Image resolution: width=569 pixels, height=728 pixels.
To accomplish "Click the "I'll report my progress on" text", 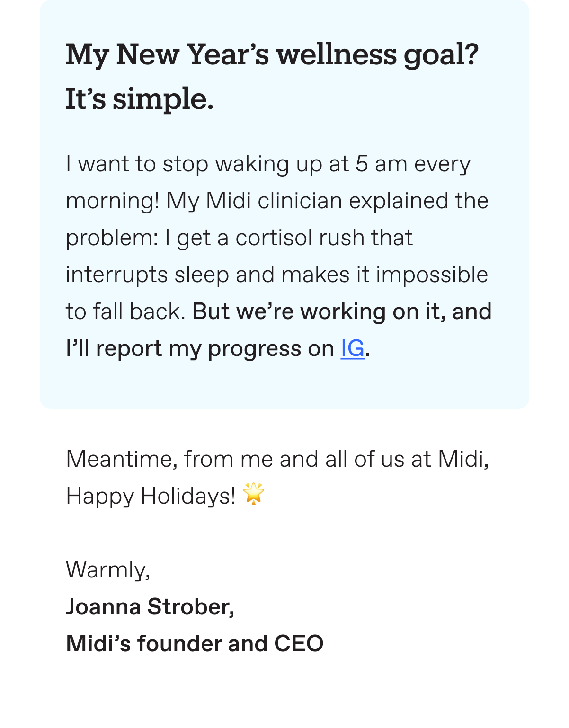I will [200, 349].
